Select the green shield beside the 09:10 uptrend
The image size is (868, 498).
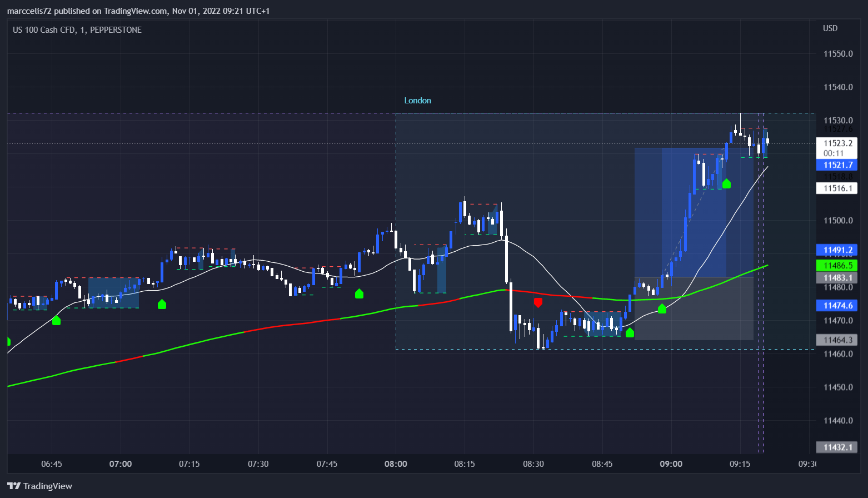pos(726,183)
